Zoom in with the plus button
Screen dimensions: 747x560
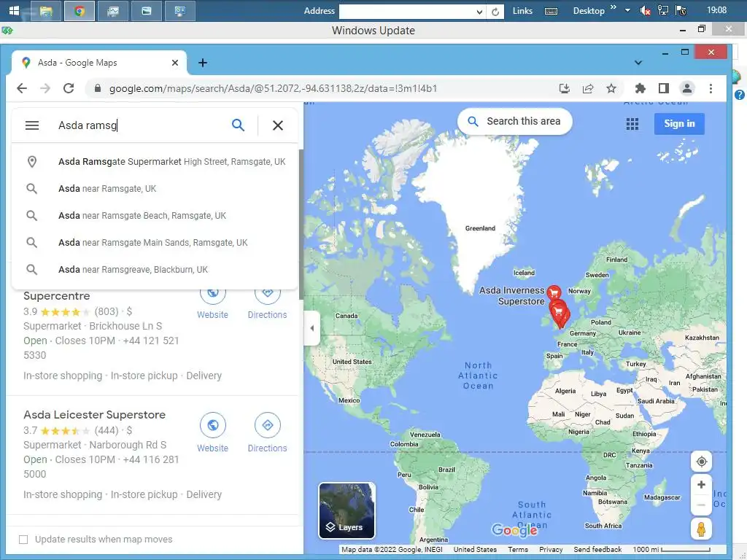click(x=701, y=485)
